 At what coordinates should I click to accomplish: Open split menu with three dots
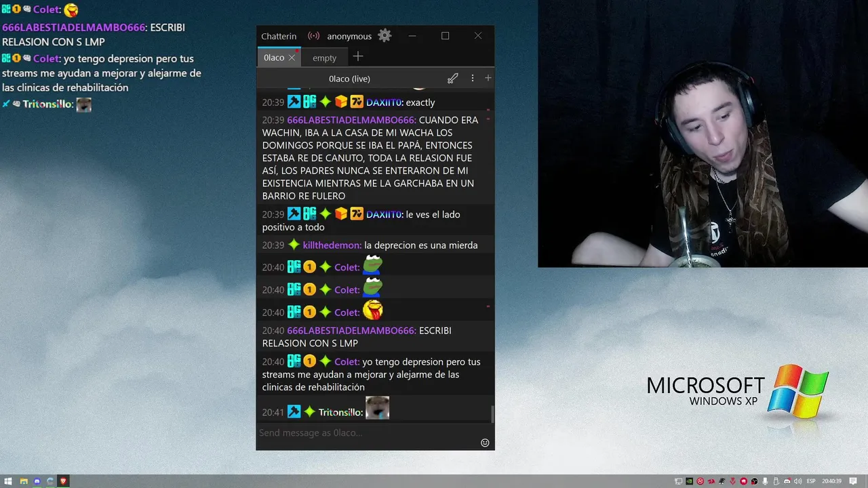[x=473, y=79]
